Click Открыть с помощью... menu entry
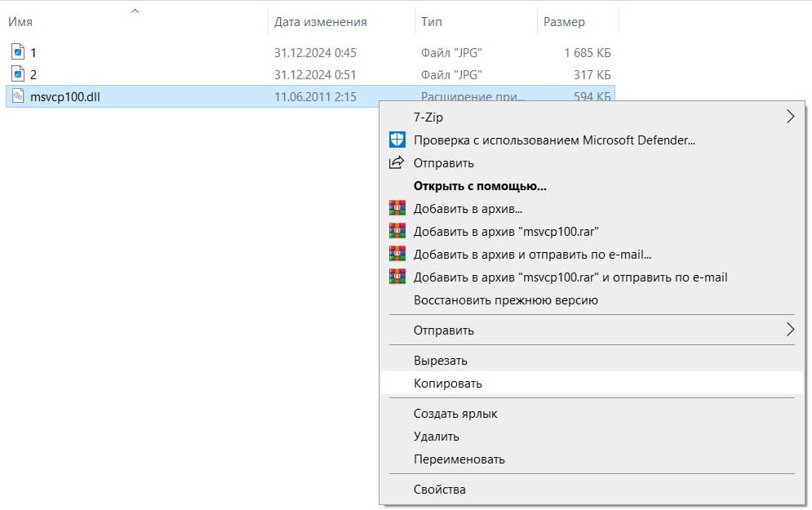Image resolution: width=812 pixels, height=510 pixels. (479, 185)
